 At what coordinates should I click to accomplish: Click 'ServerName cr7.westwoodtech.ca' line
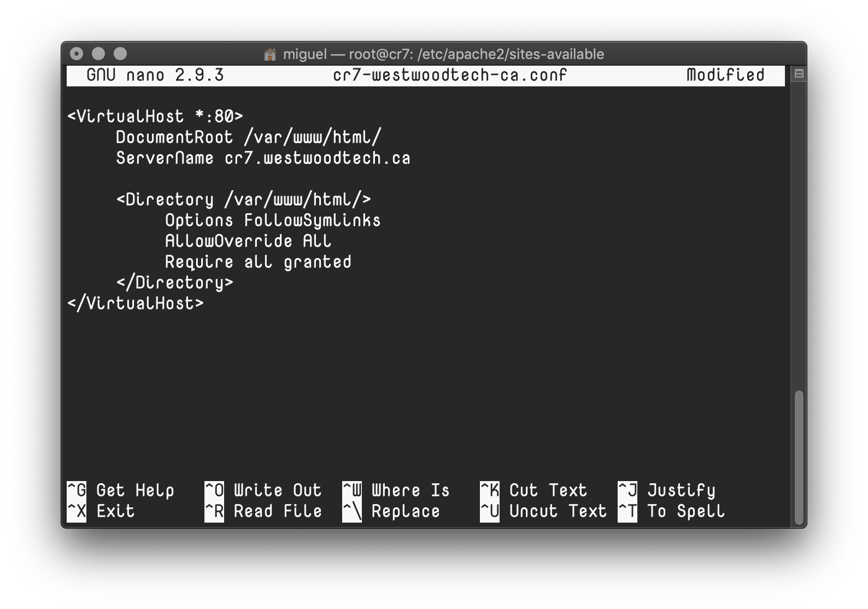click(x=263, y=158)
